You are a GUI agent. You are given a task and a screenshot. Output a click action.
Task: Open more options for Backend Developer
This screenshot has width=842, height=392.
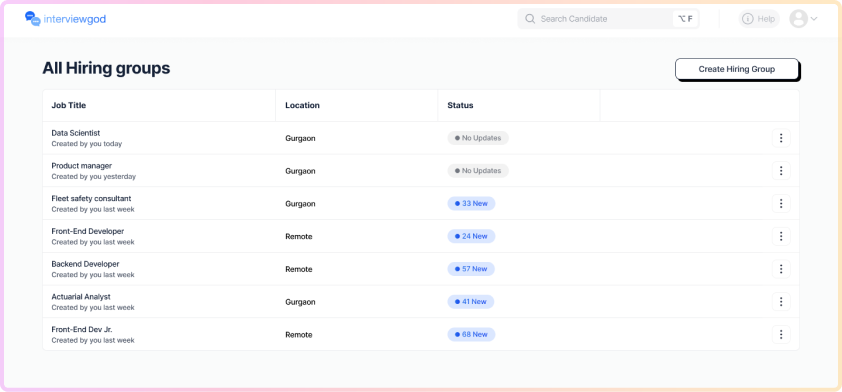point(781,269)
